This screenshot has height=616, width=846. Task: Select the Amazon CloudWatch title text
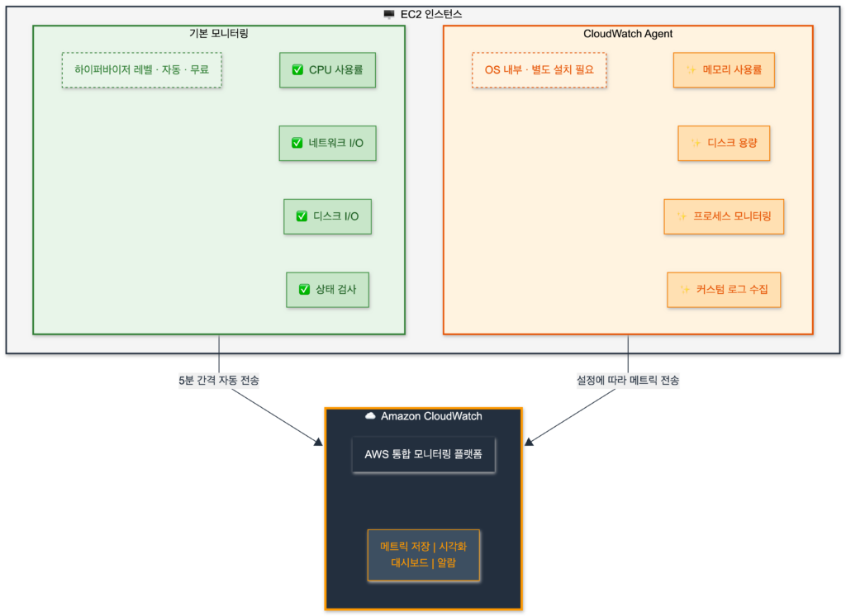[431, 416]
